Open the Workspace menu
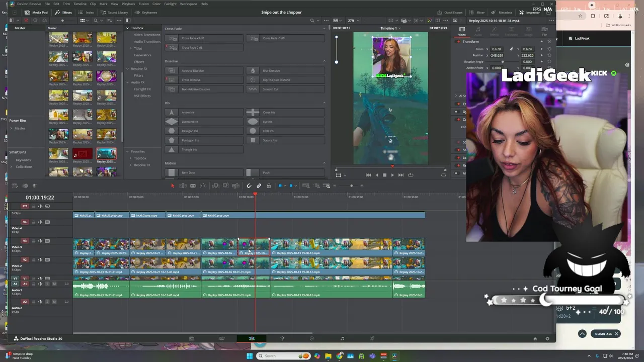Viewport: 644px width, 362px height. 188,4
